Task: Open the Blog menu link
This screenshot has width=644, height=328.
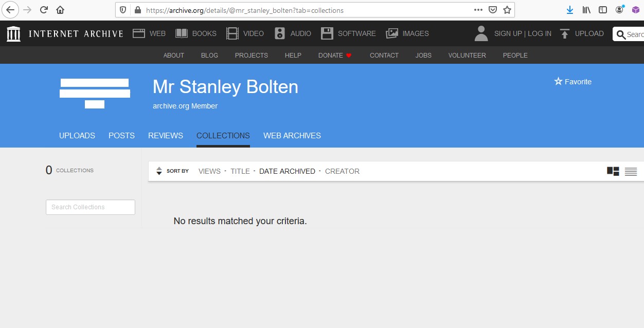Action: [x=209, y=55]
